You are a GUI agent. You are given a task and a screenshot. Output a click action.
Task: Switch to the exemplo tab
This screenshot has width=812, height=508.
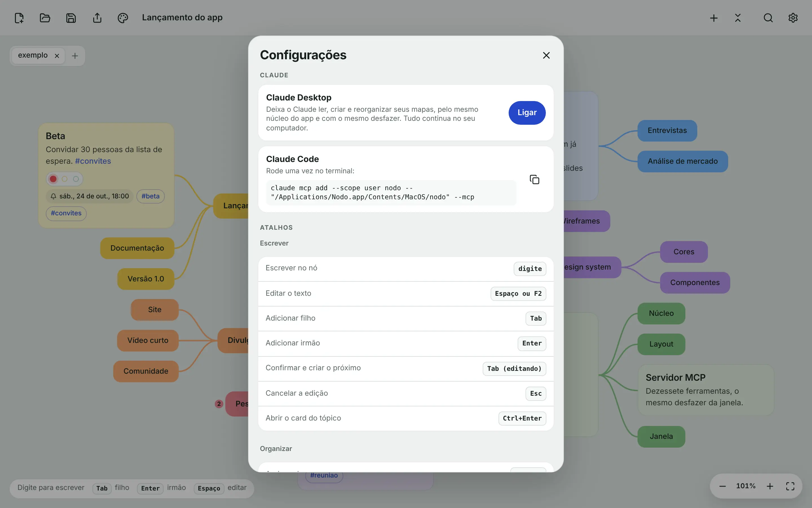tap(33, 55)
